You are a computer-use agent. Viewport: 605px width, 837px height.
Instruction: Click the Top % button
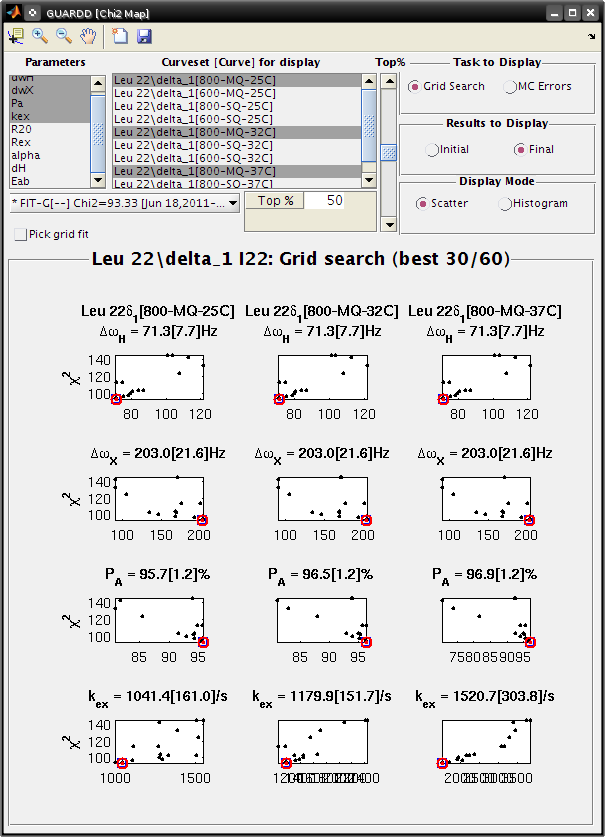coord(274,201)
